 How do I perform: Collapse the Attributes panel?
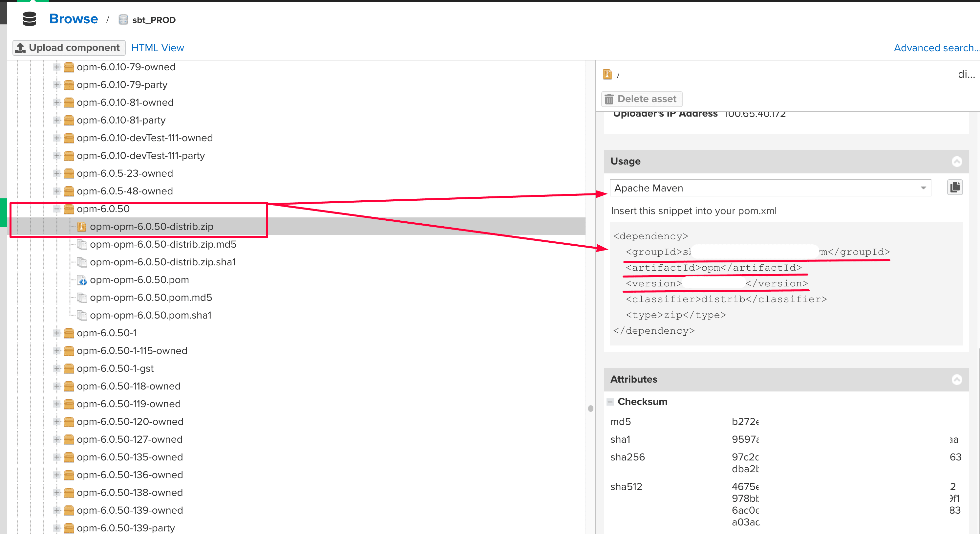pyautogui.click(x=957, y=379)
